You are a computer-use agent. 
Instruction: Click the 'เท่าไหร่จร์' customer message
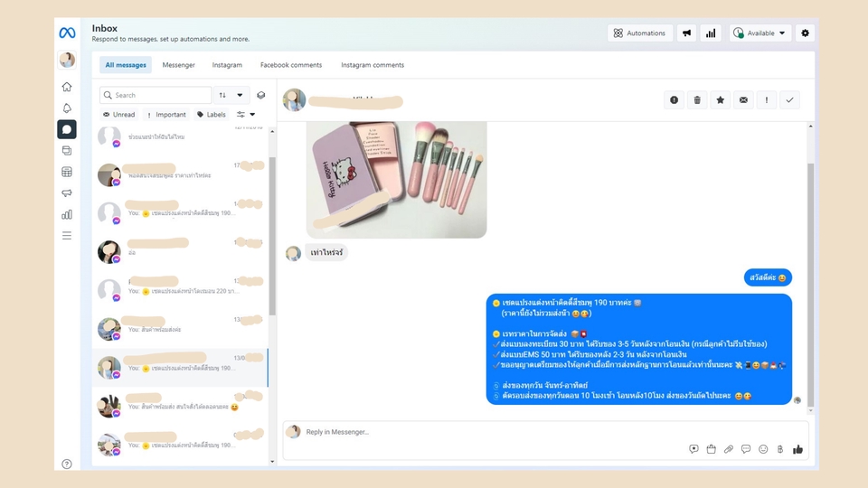[x=326, y=252]
